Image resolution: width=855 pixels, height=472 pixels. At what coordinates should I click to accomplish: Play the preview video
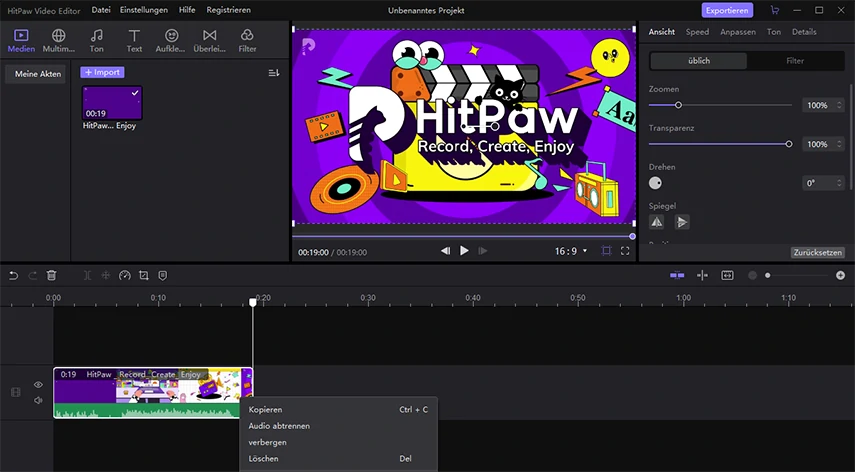(464, 251)
